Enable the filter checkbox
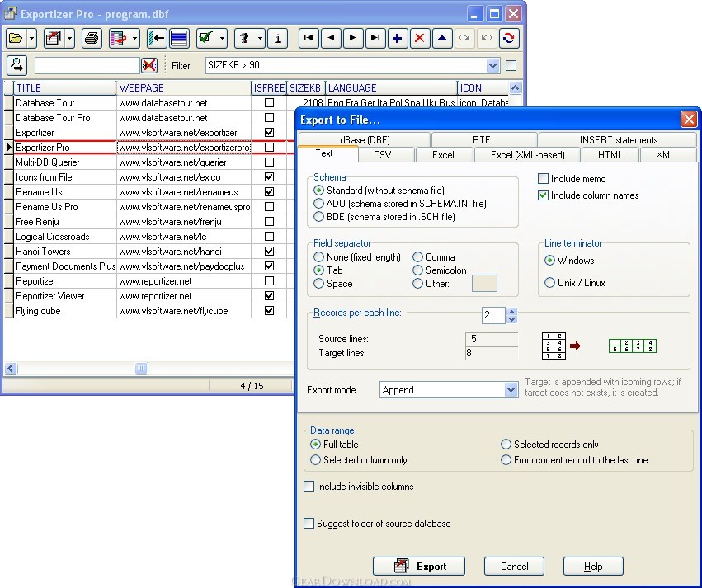This screenshot has width=702, height=588. click(x=511, y=66)
